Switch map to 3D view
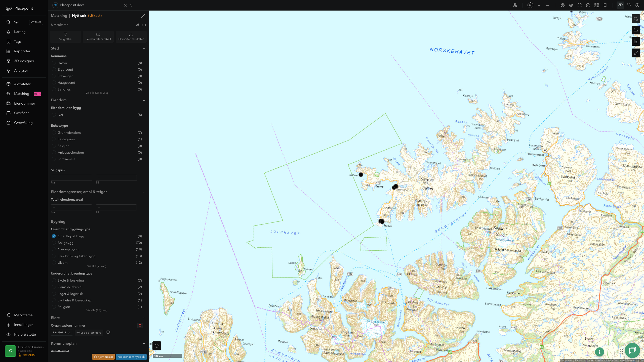Viewport: 644px width, 362px height. point(629,5)
